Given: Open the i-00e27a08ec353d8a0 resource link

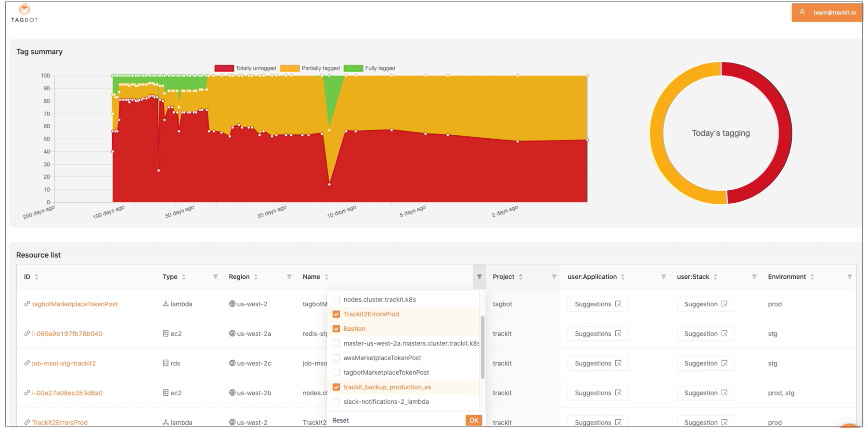Looking at the screenshot, I should pyautogui.click(x=67, y=393).
